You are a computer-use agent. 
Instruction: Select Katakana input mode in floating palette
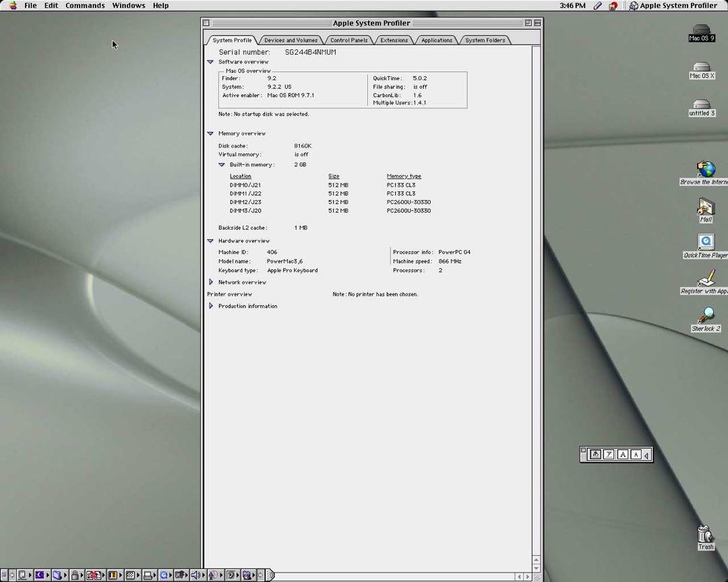pyautogui.click(x=609, y=455)
